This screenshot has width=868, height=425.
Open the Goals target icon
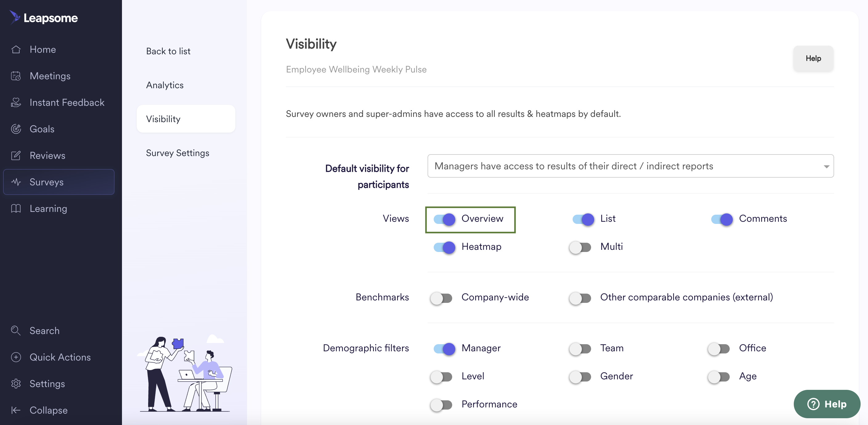16,129
